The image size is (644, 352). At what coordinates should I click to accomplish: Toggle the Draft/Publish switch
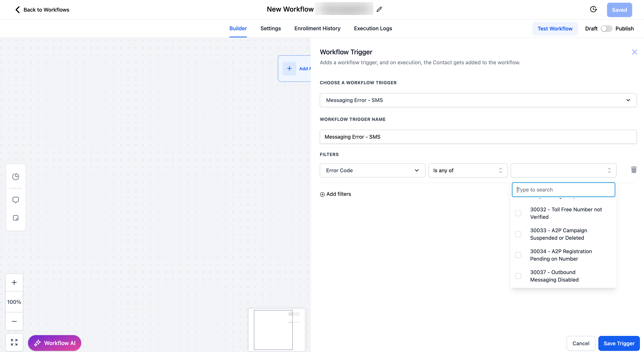(x=606, y=28)
